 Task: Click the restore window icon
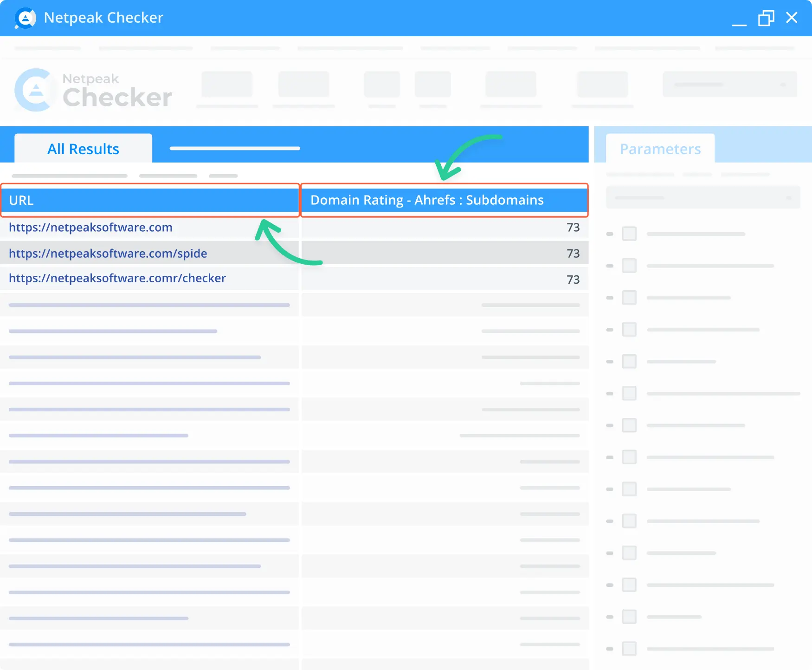pos(766,18)
